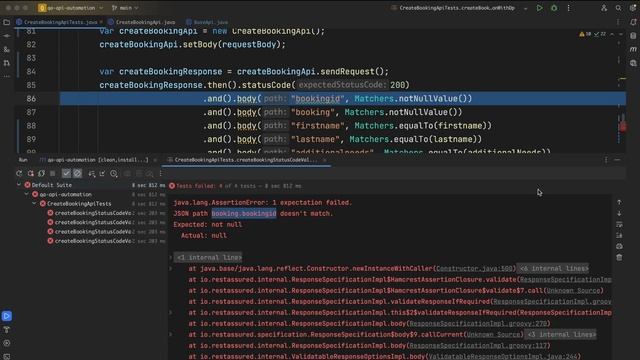Open ResponseSpecificationImpl.groovy:270 link

(x=478, y=324)
